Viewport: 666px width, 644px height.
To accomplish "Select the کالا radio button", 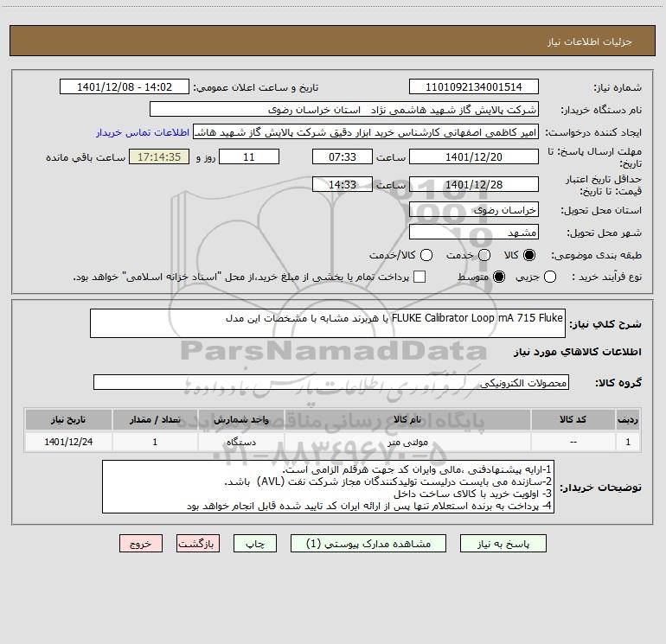I will tap(529, 255).
